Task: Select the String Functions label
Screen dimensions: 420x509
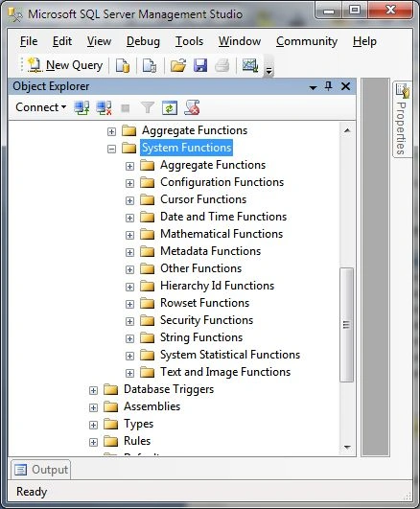Action: pos(201,337)
